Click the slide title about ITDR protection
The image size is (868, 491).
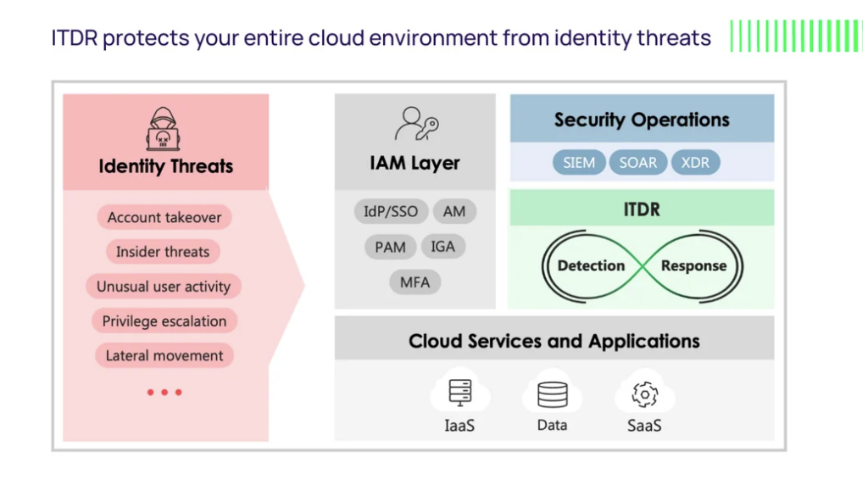click(x=381, y=37)
